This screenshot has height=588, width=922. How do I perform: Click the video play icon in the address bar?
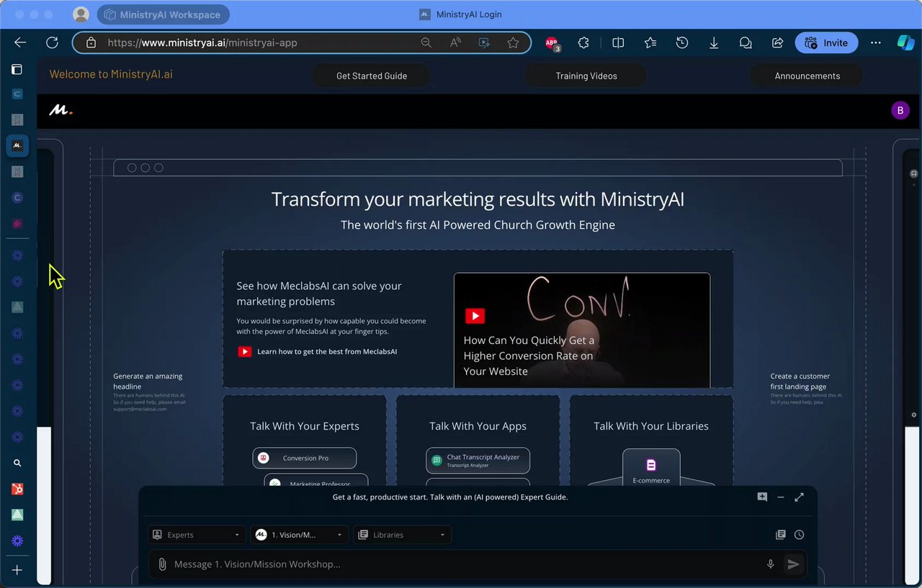[x=484, y=42]
